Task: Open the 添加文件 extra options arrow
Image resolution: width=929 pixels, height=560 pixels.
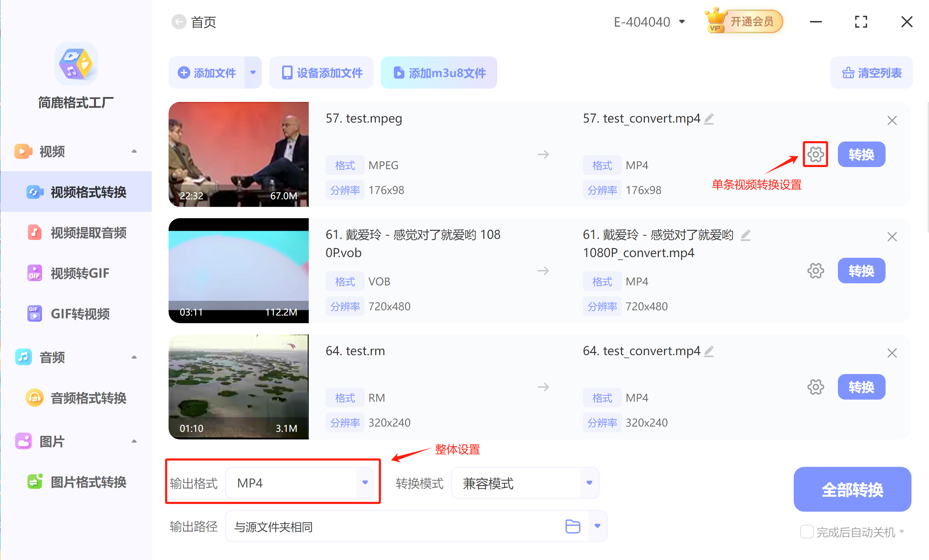Action: click(x=253, y=72)
